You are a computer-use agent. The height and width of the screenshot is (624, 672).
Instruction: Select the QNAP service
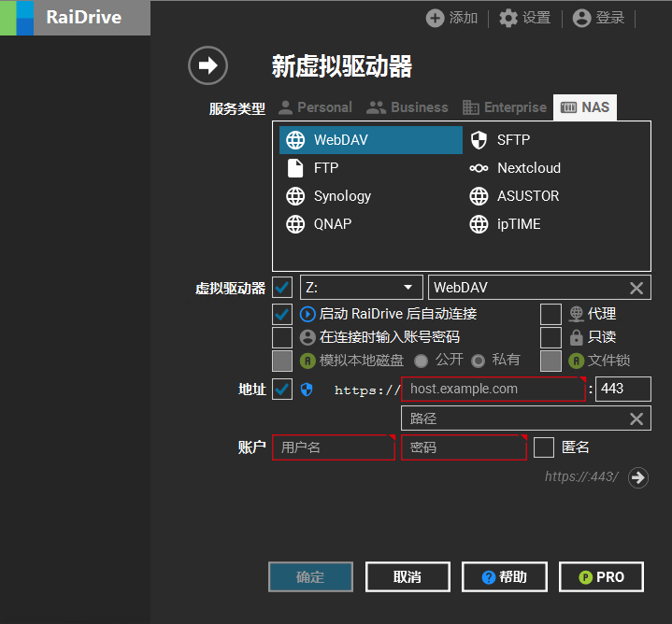click(x=371, y=224)
